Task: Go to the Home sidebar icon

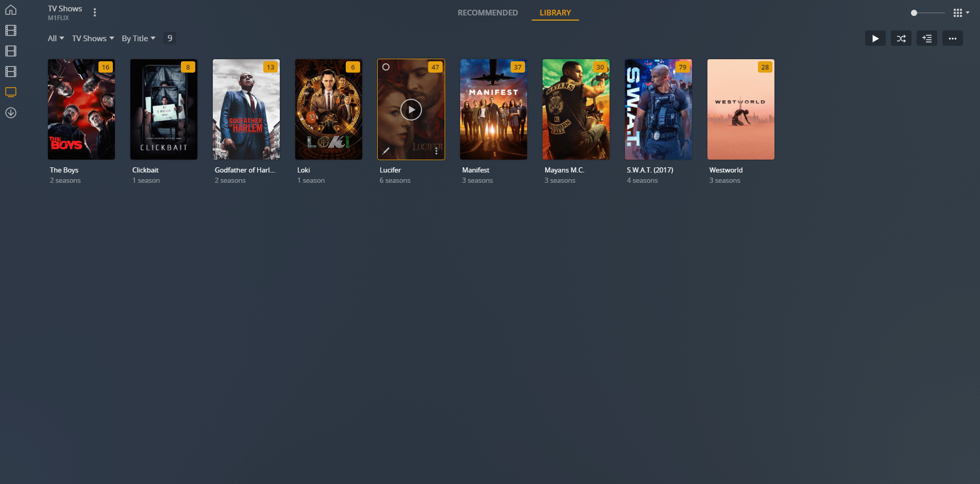Action: 11,10
